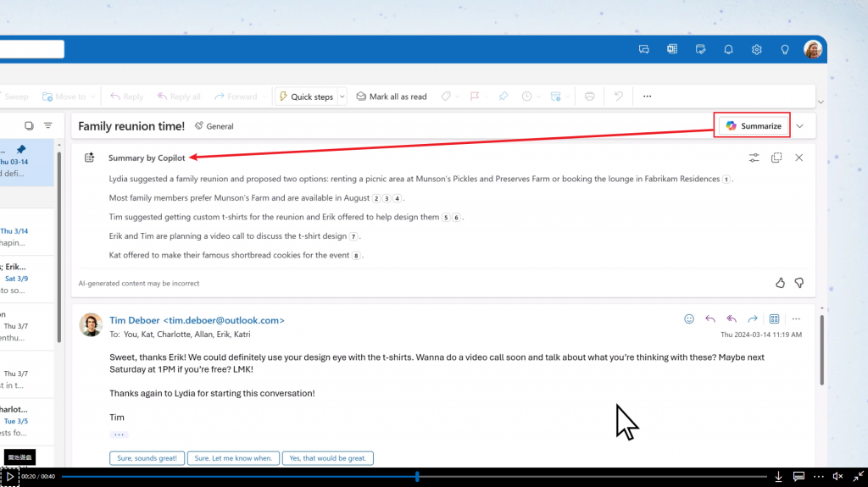Click the video progress bar
868x487 pixels.
click(414, 477)
